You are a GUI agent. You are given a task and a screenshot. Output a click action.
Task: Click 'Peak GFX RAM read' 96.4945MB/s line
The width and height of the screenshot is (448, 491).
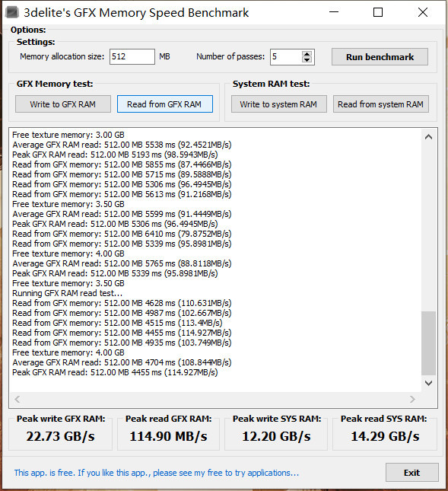115,224
